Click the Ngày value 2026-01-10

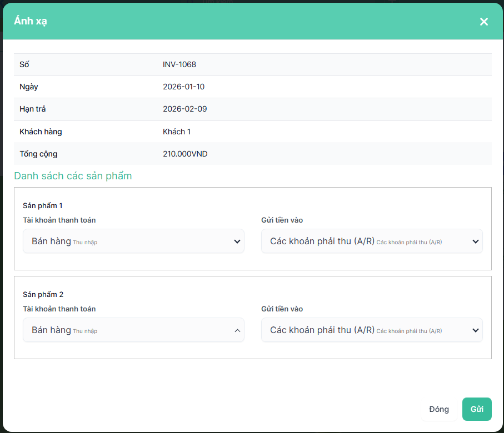click(x=184, y=87)
